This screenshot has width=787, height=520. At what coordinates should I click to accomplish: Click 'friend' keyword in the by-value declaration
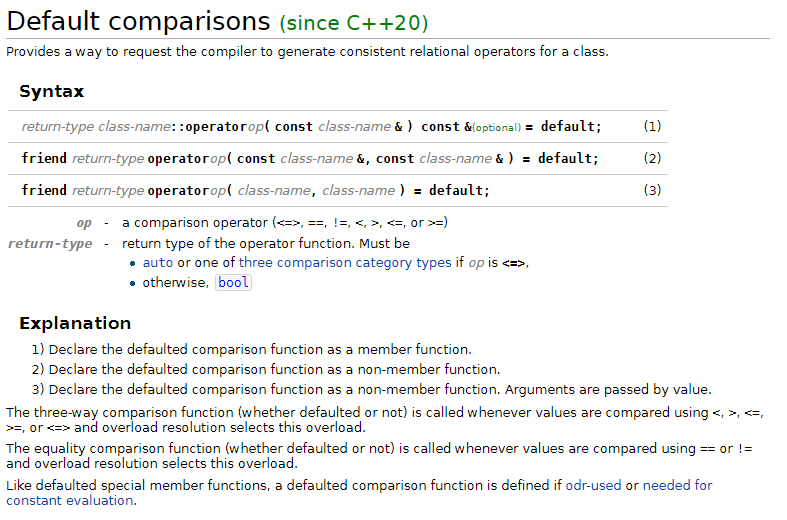click(x=44, y=191)
